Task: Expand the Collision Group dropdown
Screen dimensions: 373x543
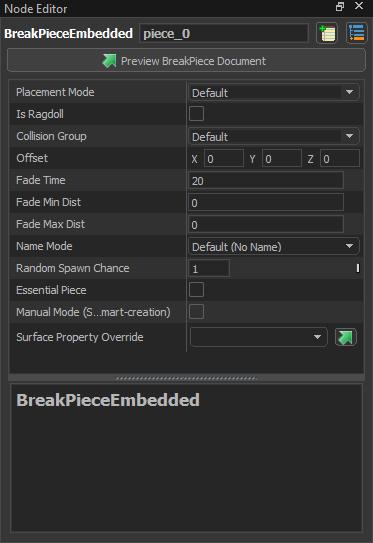Action: (274, 136)
